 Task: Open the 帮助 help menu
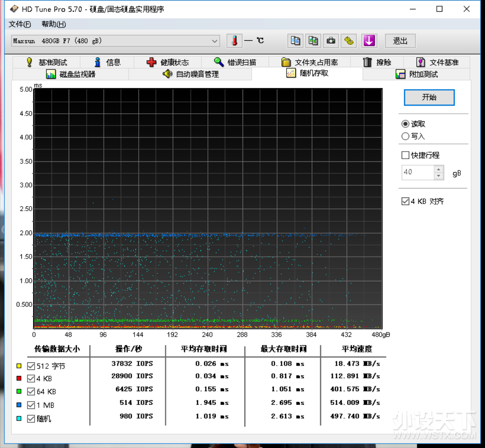point(54,24)
